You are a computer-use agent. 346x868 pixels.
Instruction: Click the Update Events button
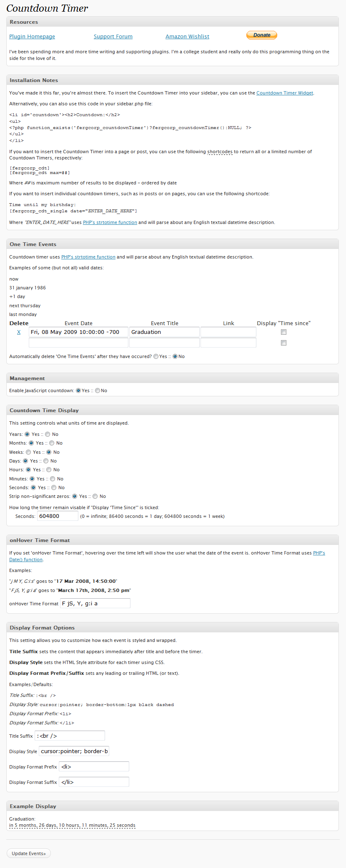[29, 853]
